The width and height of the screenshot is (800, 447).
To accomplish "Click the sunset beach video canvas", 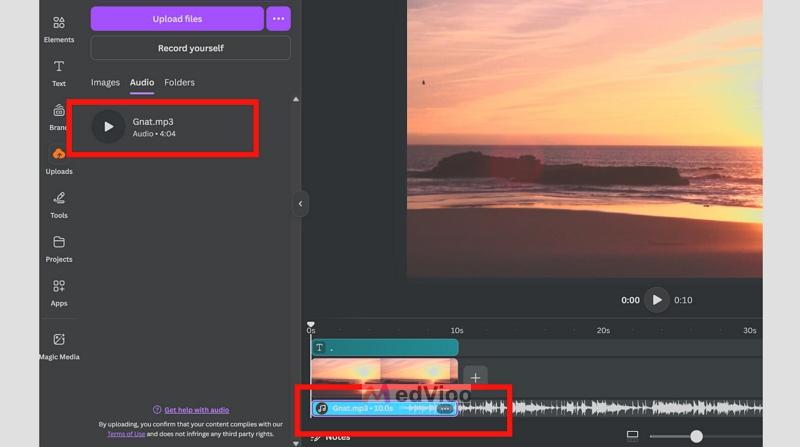I will click(x=585, y=138).
